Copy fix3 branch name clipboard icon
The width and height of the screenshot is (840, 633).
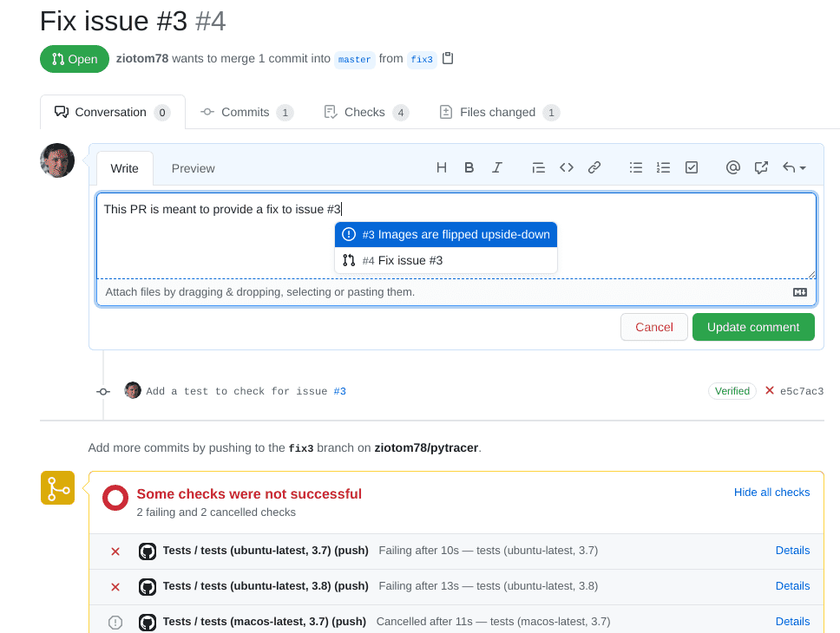coord(448,58)
